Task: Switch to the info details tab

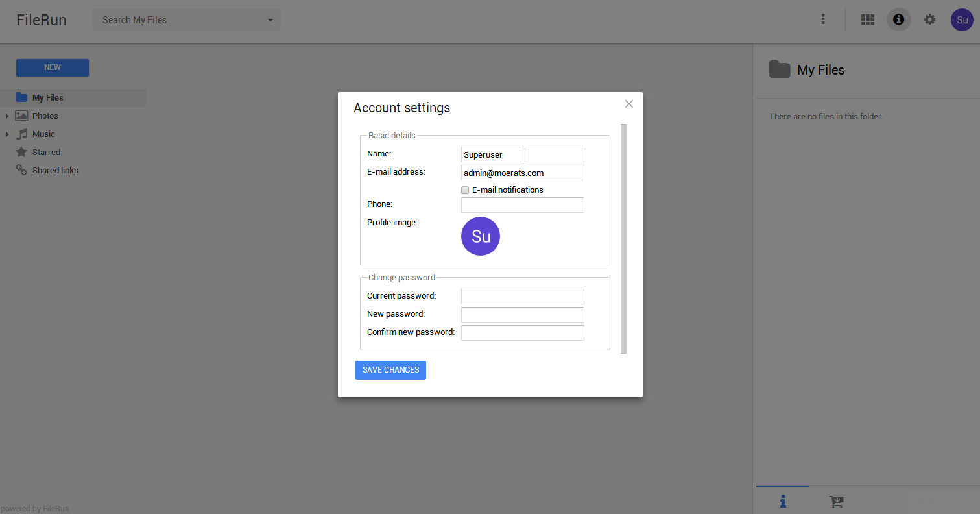Action: point(783,501)
